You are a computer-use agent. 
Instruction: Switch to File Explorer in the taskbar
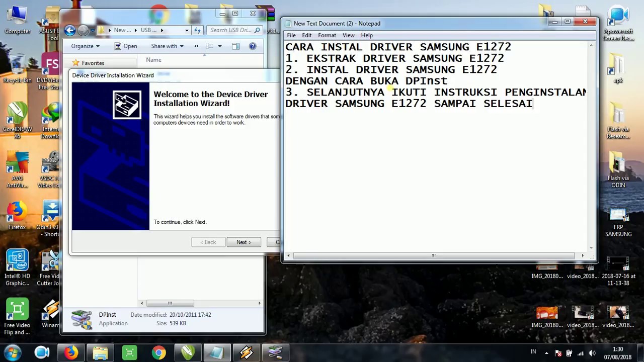100,353
